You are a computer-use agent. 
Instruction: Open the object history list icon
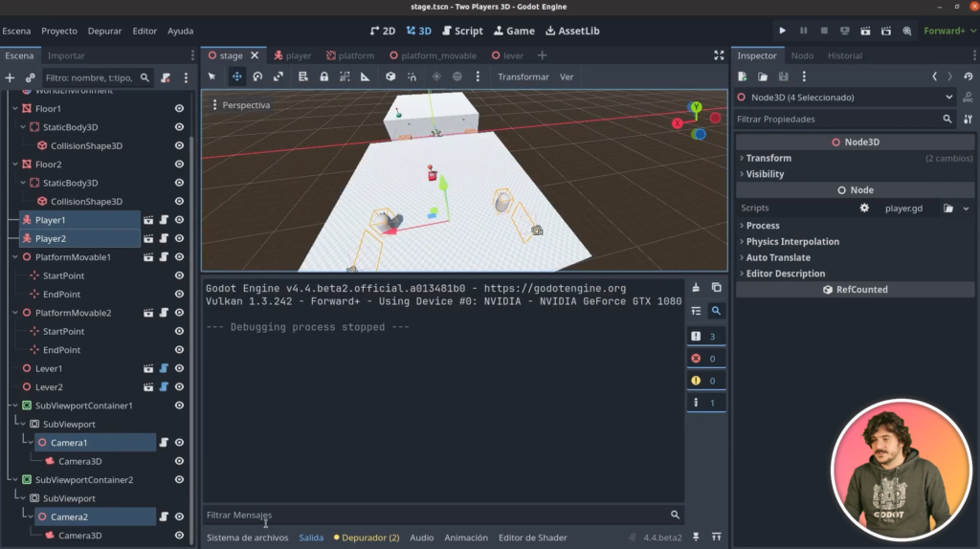(969, 77)
